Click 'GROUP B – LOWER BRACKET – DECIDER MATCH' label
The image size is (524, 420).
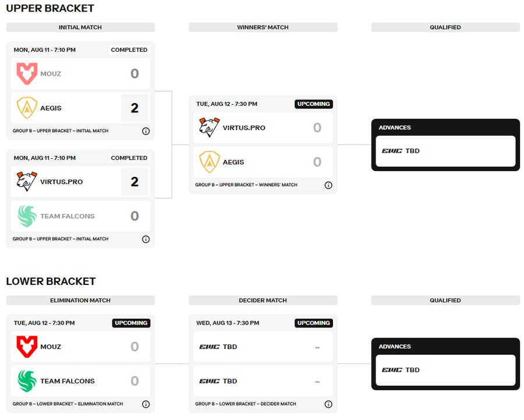[246, 404]
